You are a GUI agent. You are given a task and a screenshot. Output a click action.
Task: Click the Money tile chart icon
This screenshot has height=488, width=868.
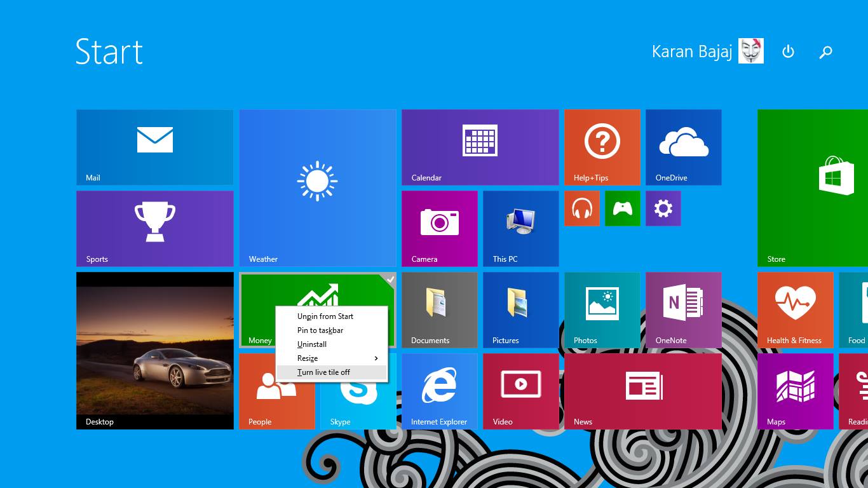pyautogui.click(x=318, y=295)
